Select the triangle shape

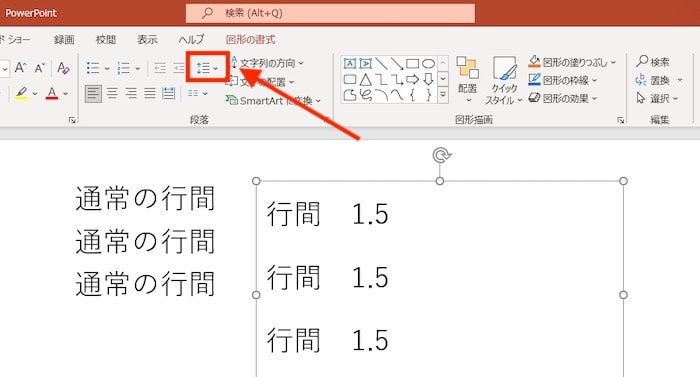(366, 80)
